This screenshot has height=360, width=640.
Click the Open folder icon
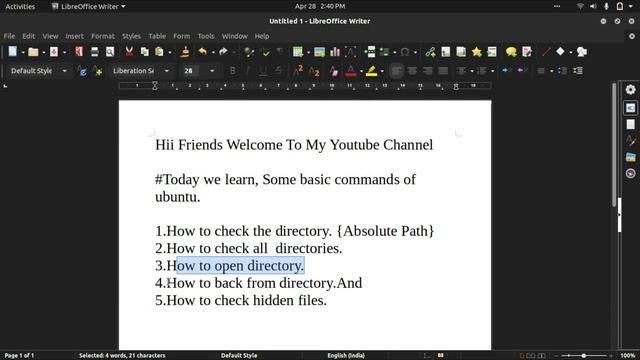click(33, 52)
